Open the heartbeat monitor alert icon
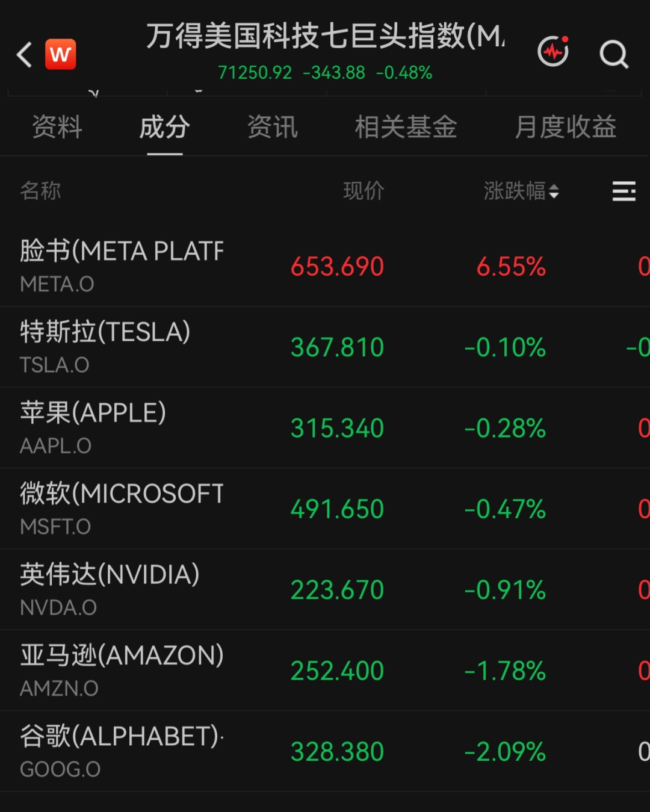 tap(554, 51)
